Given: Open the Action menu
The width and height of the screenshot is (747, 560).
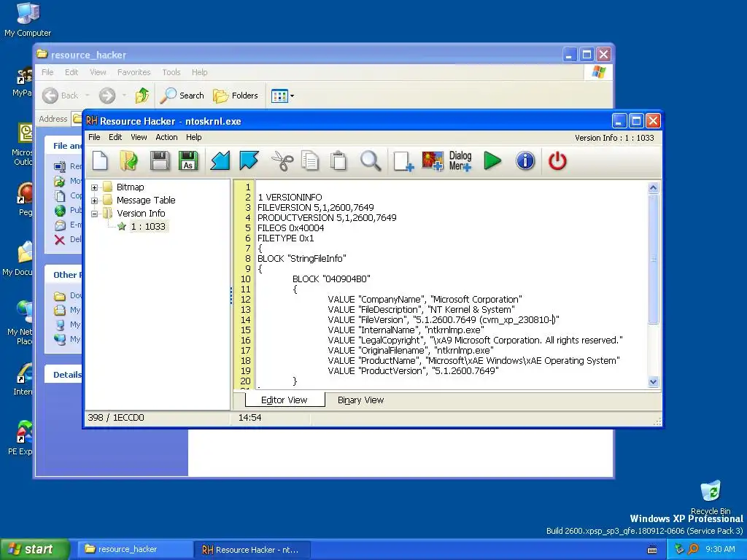Looking at the screenshot, I should 166,137.
